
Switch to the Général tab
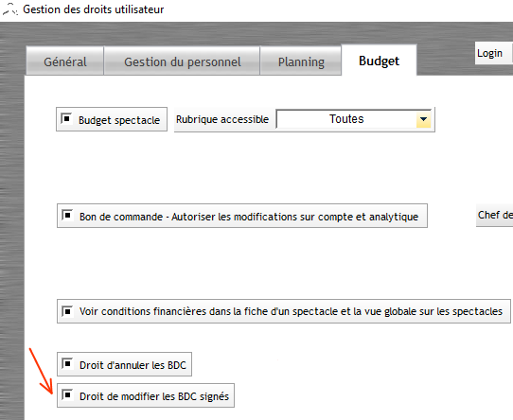[65, 61]
